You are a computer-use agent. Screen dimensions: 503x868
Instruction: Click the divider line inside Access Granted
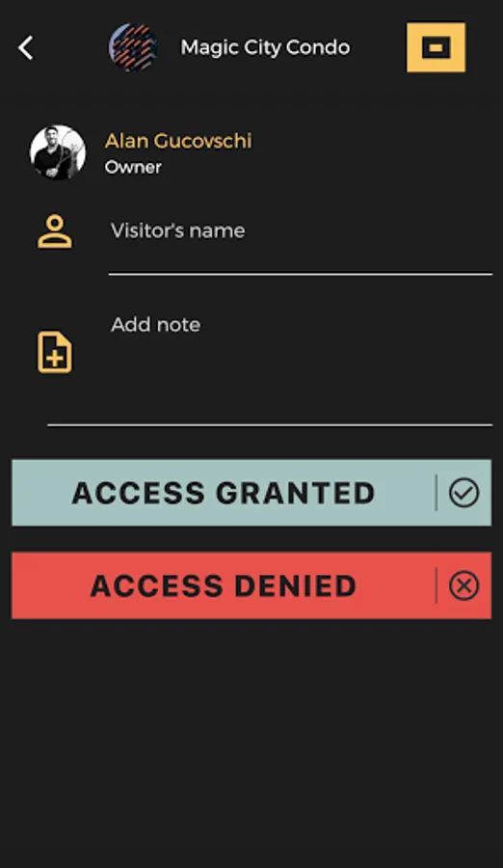pos(437,493)
